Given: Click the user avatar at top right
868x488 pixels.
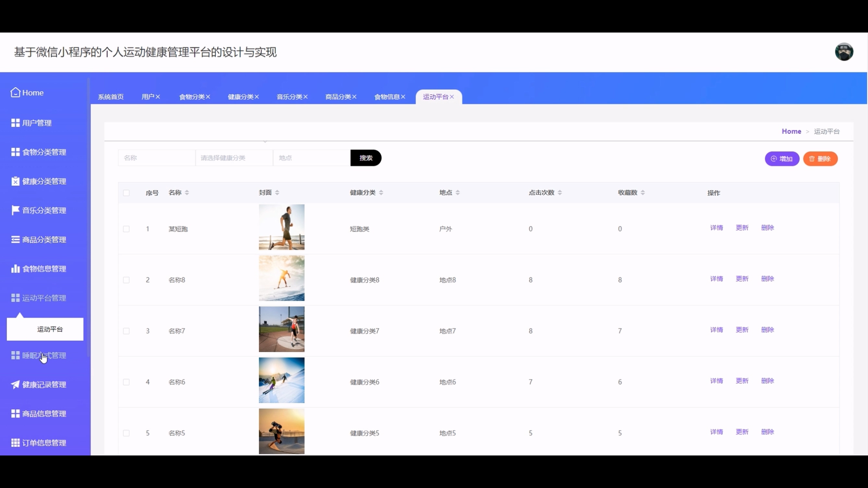Looking at the screenshot, I should coord(844,52).
